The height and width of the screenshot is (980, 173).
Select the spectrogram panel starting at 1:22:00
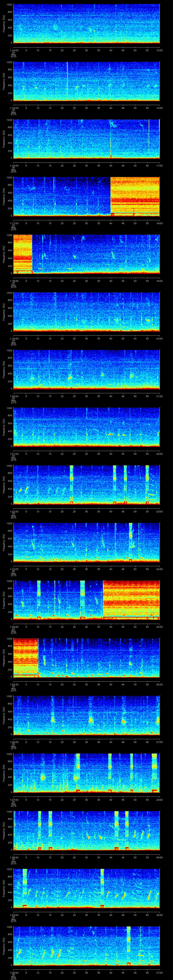[x=87, y=485]
